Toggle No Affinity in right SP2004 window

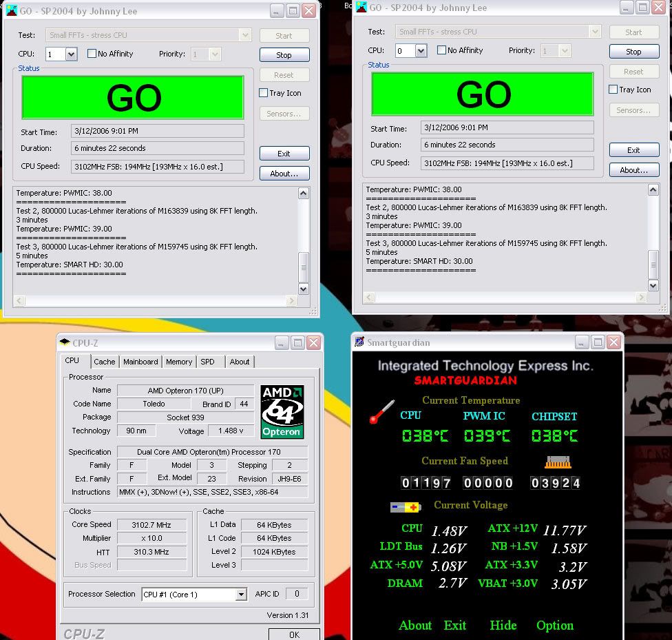tap(441, 50)
